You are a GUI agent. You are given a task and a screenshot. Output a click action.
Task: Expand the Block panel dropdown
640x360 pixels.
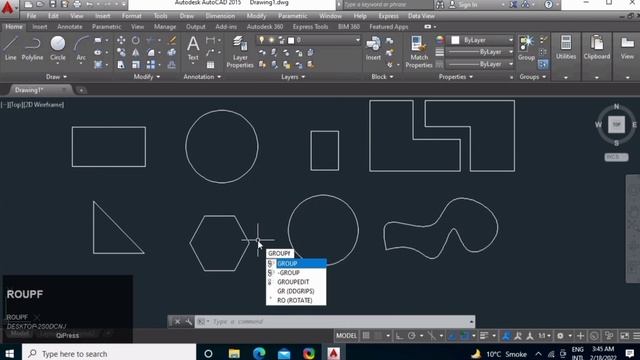(382, 77)
